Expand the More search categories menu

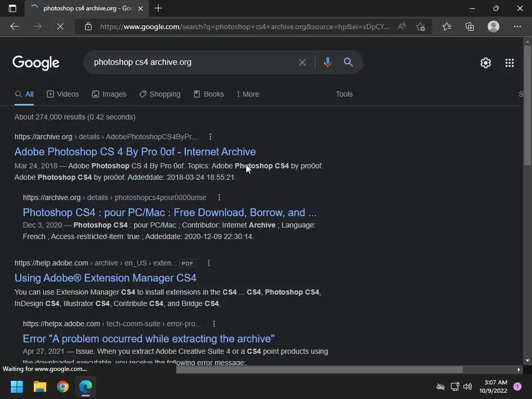point(248,94)
